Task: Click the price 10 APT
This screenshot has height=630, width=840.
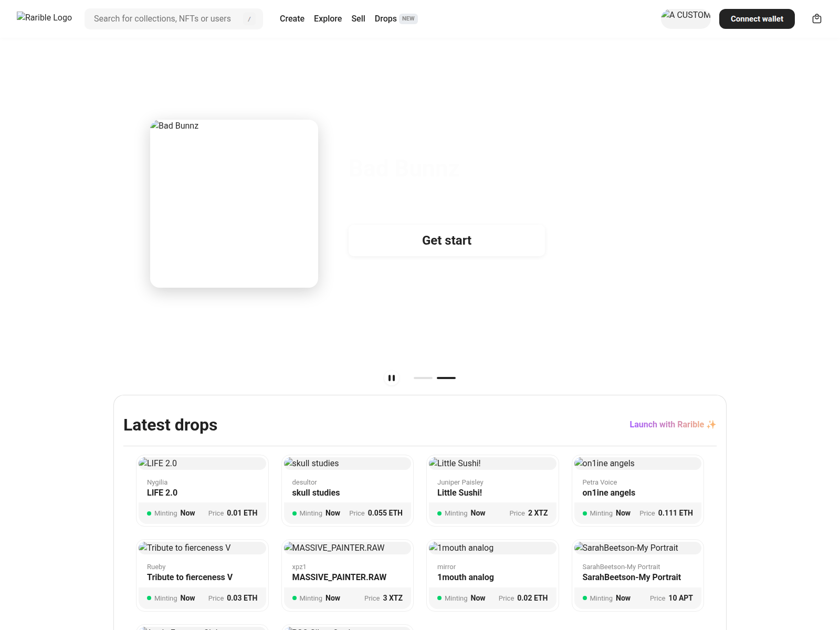Action: coord(681,598)
